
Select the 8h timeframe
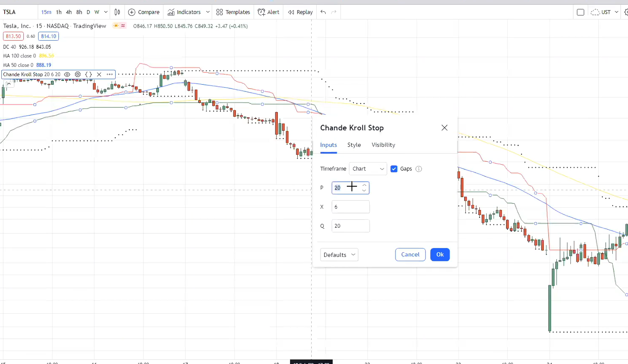[79, 12]
